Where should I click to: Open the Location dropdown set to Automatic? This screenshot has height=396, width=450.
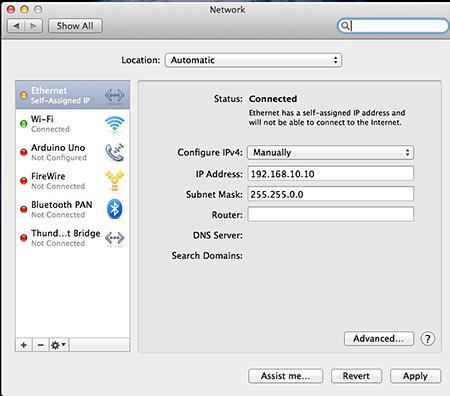(x=253, y=60)
